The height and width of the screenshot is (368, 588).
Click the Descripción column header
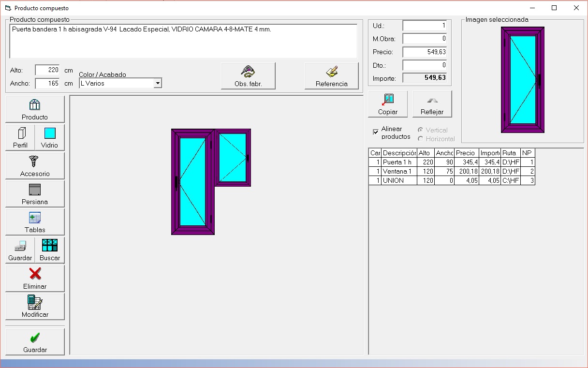click(x=399, y=153)
